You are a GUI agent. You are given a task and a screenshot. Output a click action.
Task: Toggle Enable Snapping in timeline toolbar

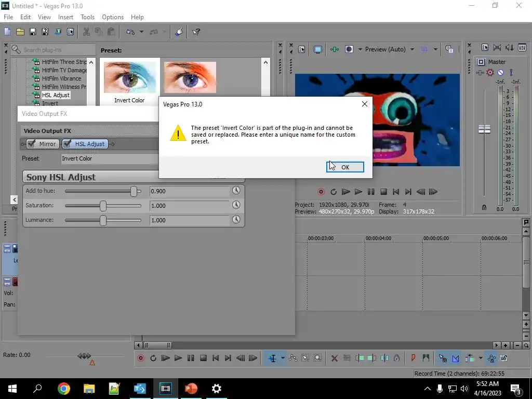pyautogui.click(x=443, y=358)
